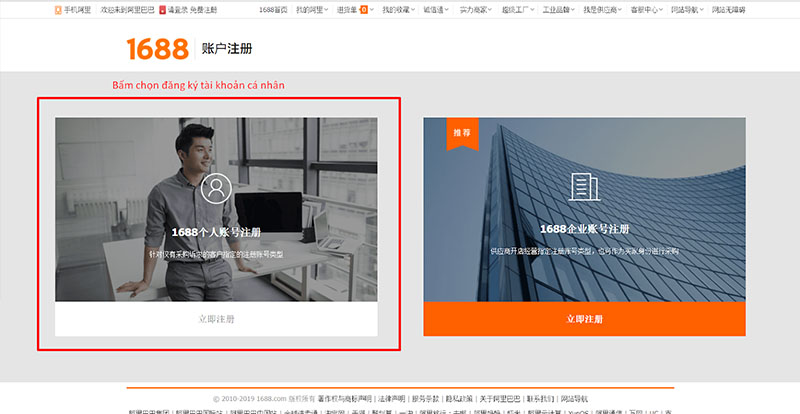Click 免费注册 free register link
This screenshot has width=800, height=414.
(204, 10)
